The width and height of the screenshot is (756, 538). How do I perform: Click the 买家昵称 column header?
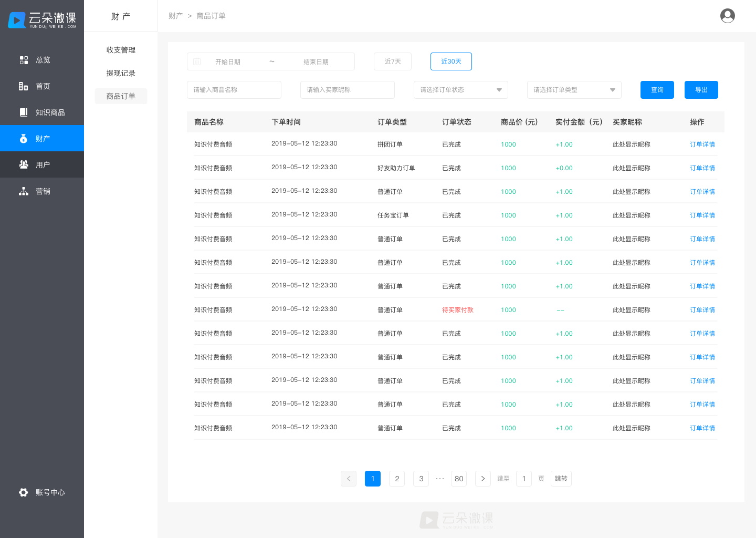[x=627, y=122]
